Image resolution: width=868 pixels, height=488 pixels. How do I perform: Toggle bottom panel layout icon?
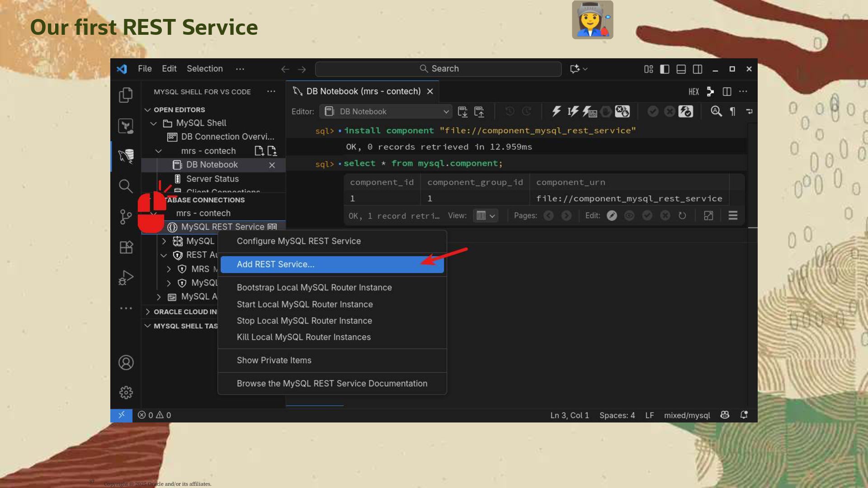[x=681, y=69]
